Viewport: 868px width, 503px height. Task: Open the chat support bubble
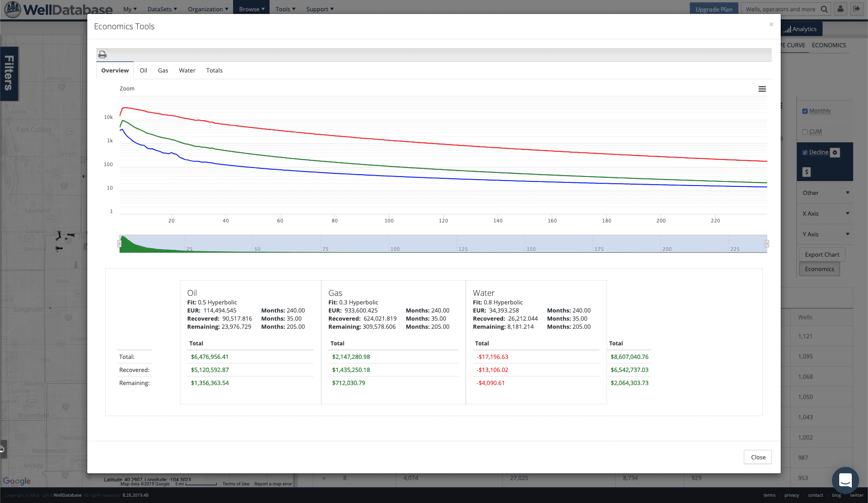[x=845, y=480]
